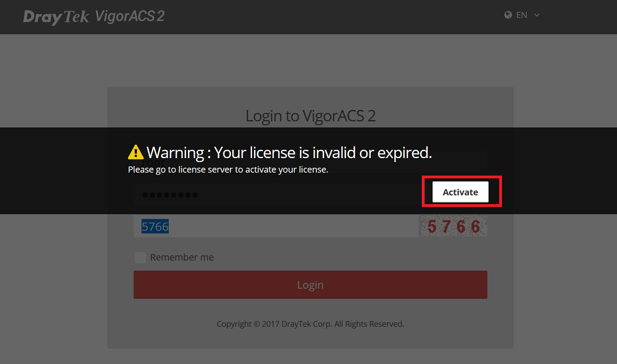617x364 pixels.
Task: Click the red Login button
Action: 310,284
